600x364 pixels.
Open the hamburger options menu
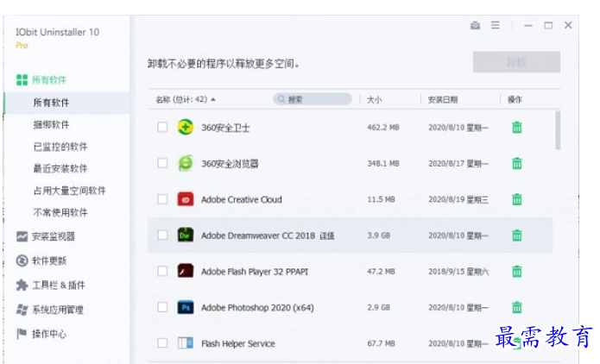click(496, 25)
